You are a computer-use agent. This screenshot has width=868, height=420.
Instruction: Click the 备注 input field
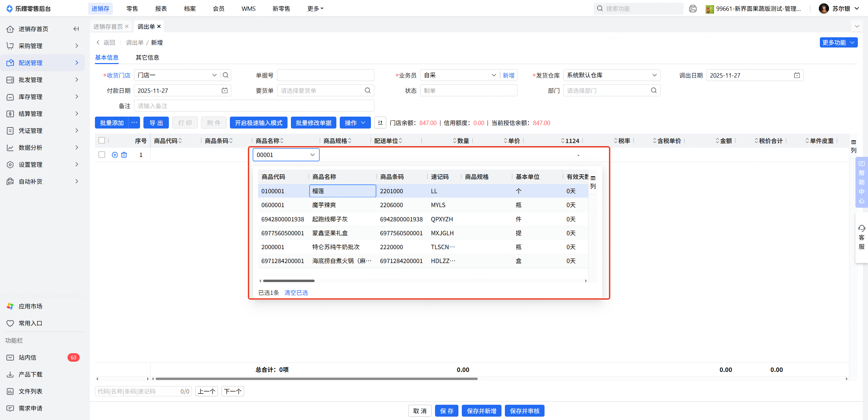tap(254, 106)
